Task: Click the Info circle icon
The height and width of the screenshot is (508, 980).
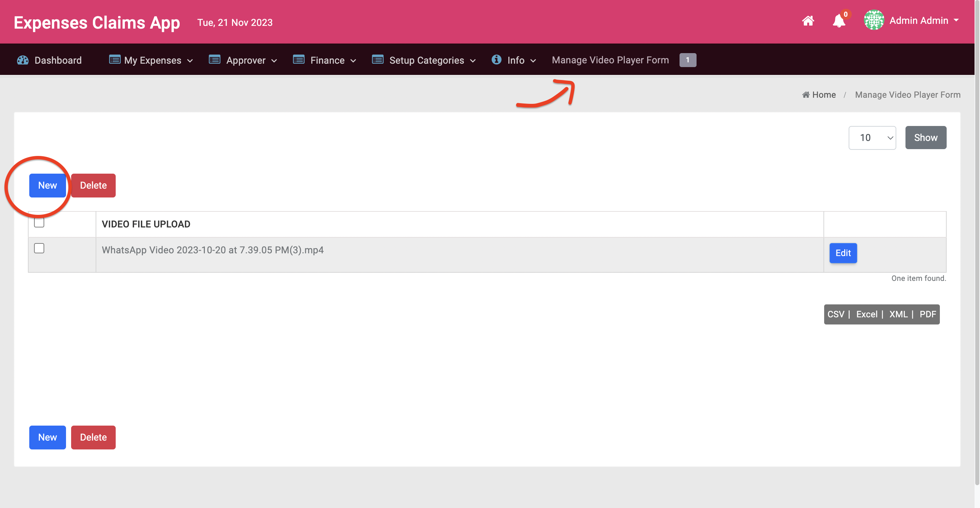Action: point(496,60)
